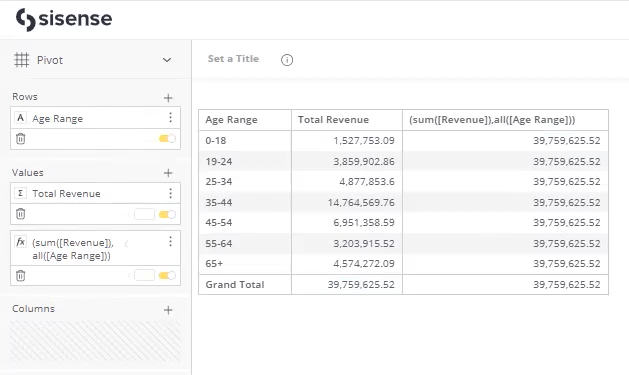Toggle the Total Revenue value off
The height and width of the screenshot is (375, 629).
167,214
